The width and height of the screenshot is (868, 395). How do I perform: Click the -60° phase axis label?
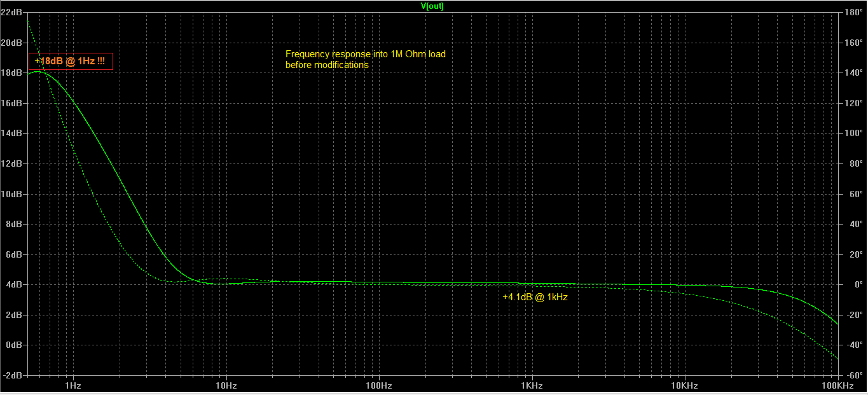click(855, 375)
